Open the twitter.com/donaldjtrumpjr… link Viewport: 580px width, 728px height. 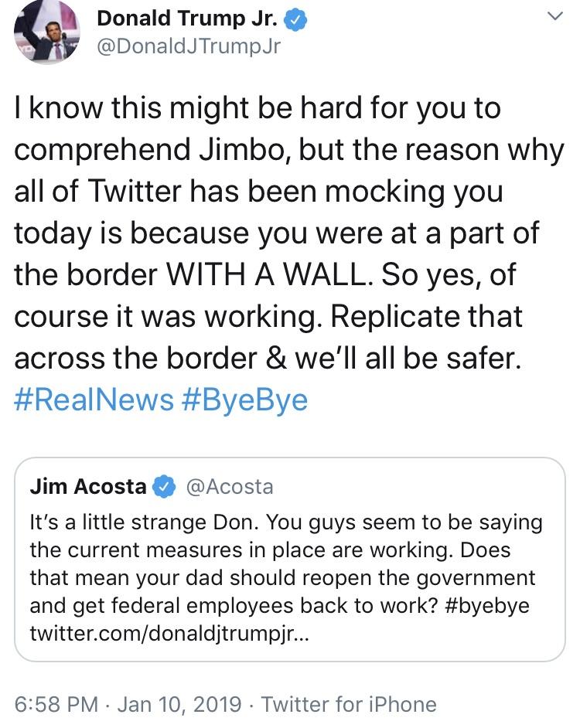(169, 633)
